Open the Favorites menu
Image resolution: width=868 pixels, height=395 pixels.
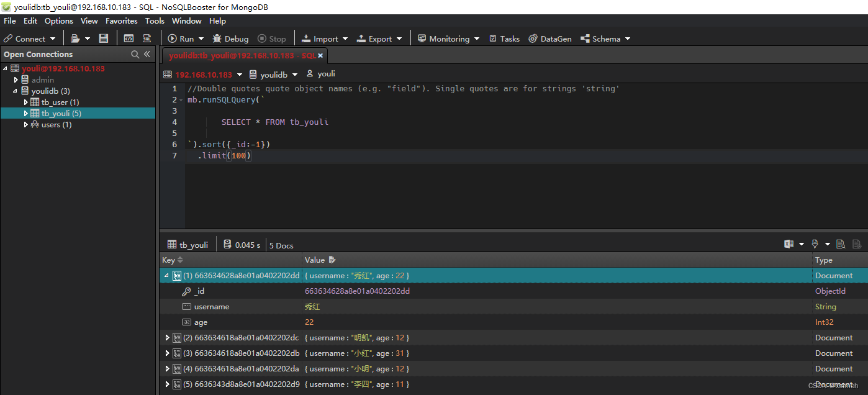[x=122, y=20]
